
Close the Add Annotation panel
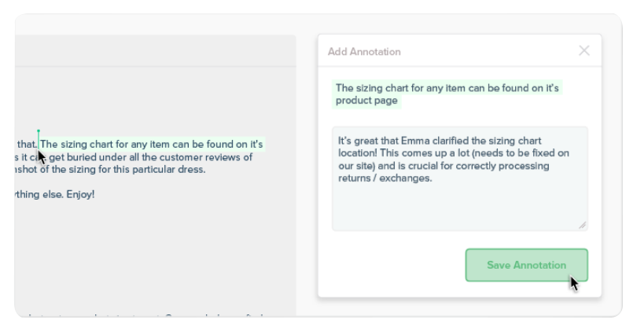[x=583, y=51]
